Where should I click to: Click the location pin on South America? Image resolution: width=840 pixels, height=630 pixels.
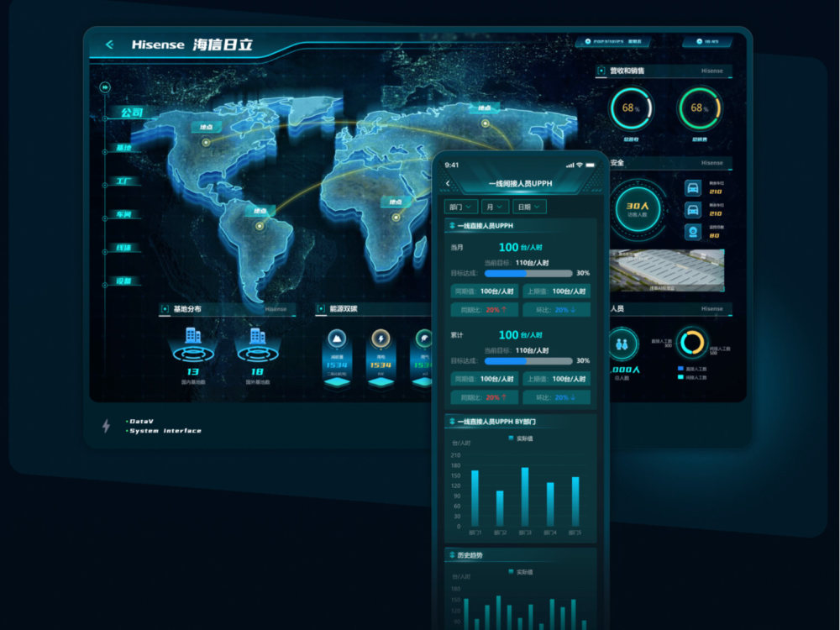260,226
